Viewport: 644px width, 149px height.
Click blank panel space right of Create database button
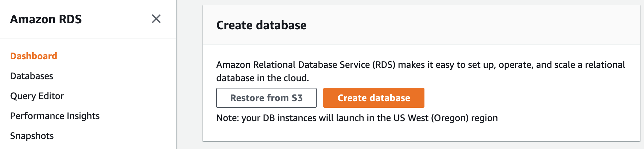pyautogui.click(x=532, y=98)
